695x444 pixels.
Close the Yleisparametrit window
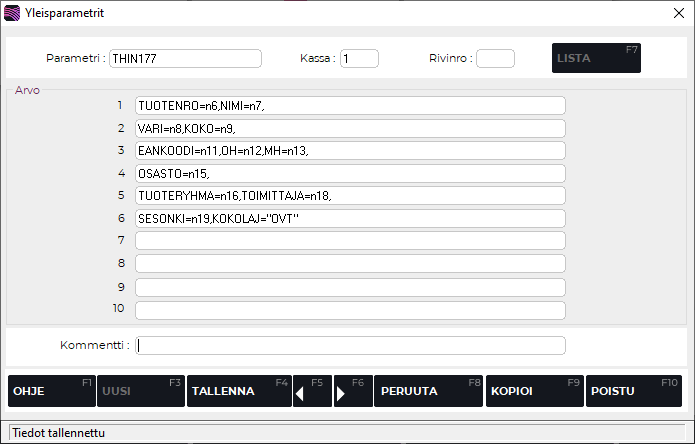679,13
